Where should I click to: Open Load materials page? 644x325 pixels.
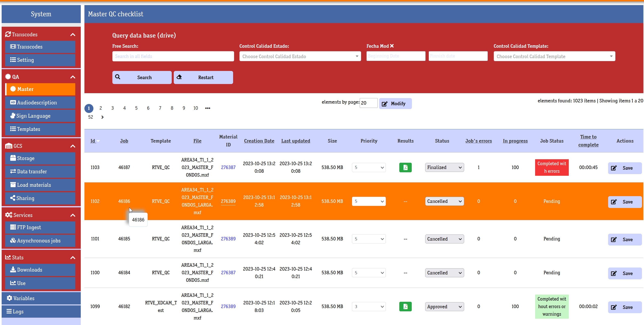(40, 185)
